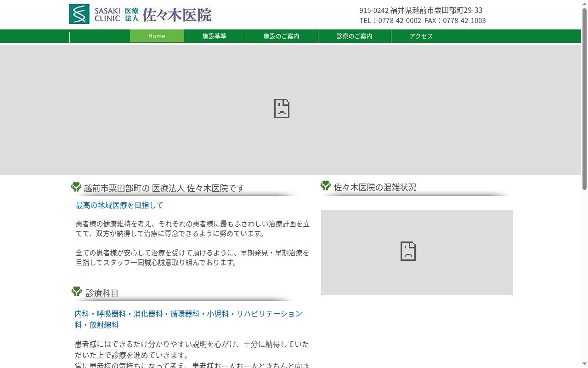Click paragraph starting 患者様にはできるだけ分かりやすい
This screenshot has width=588, height=368.
[x=192, y=350]
